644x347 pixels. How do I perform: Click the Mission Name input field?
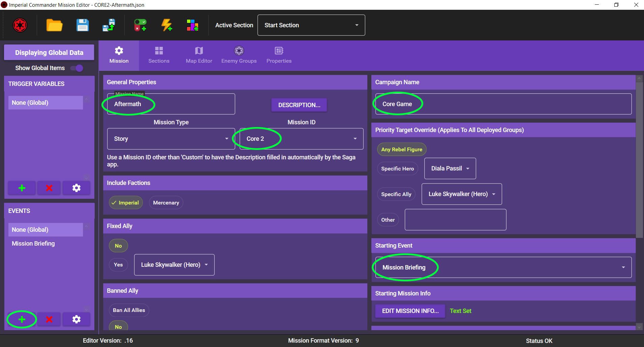171,104
